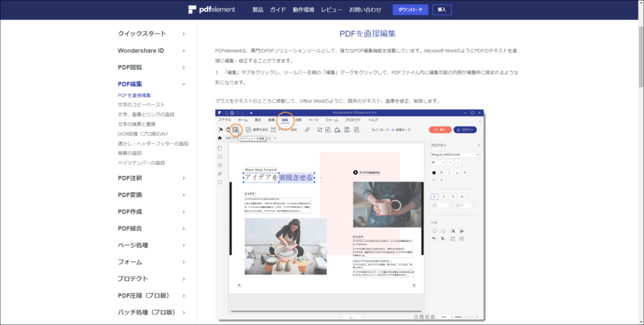Open the 背景の追加 link
This screenshot has width=644, height=325.
click(130, 153)
